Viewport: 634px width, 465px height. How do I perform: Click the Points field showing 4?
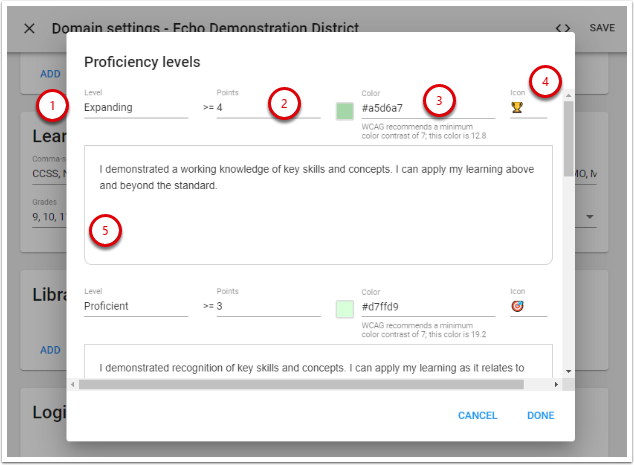click(x=268, y=107)
